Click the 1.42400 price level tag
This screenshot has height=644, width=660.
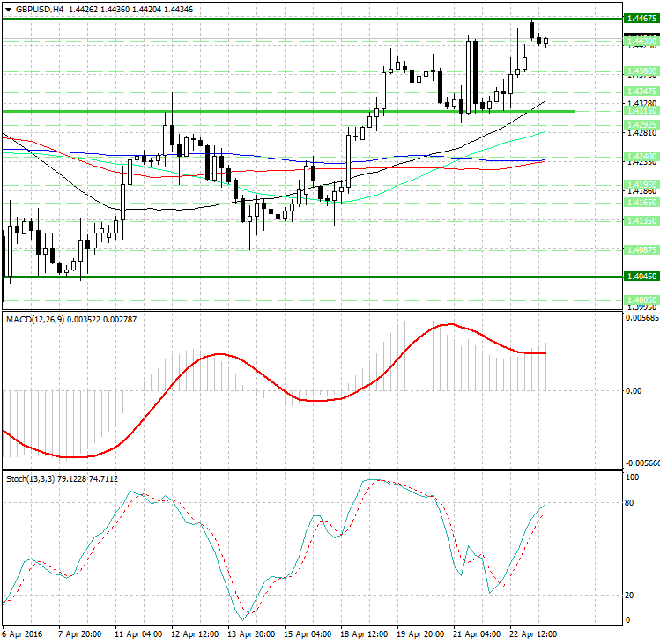(640, 155)
